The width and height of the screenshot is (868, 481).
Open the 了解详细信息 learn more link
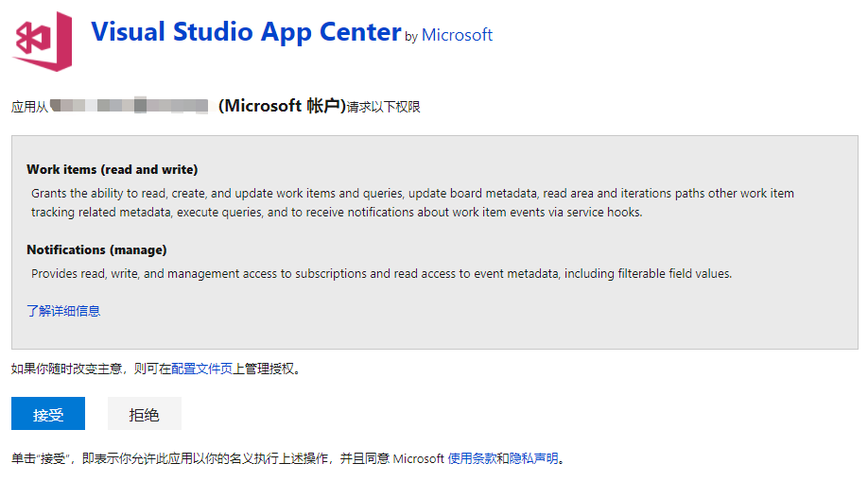tap(63, 311)
